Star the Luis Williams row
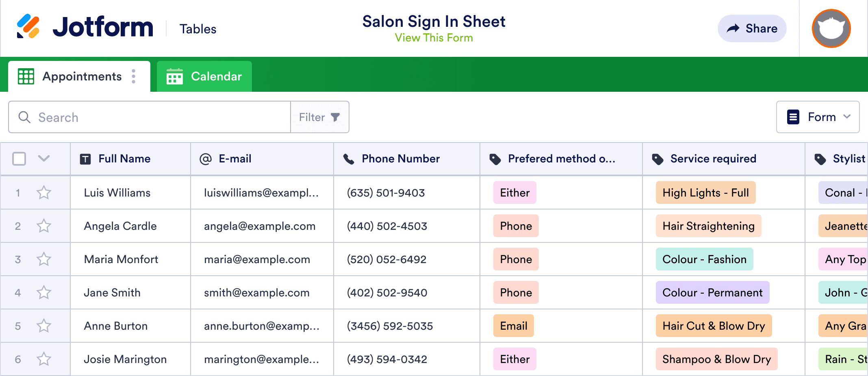The width and height of the screenshot is (868, 376). 44,192
